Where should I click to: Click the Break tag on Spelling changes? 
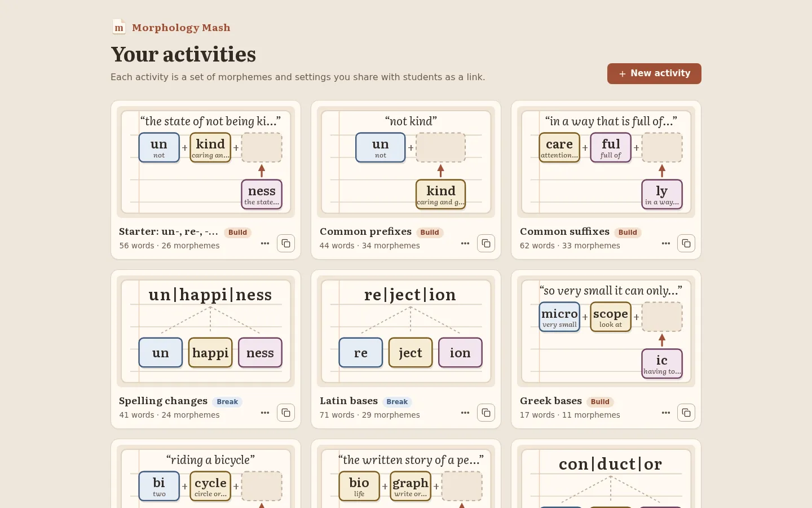tap(227, 402)
